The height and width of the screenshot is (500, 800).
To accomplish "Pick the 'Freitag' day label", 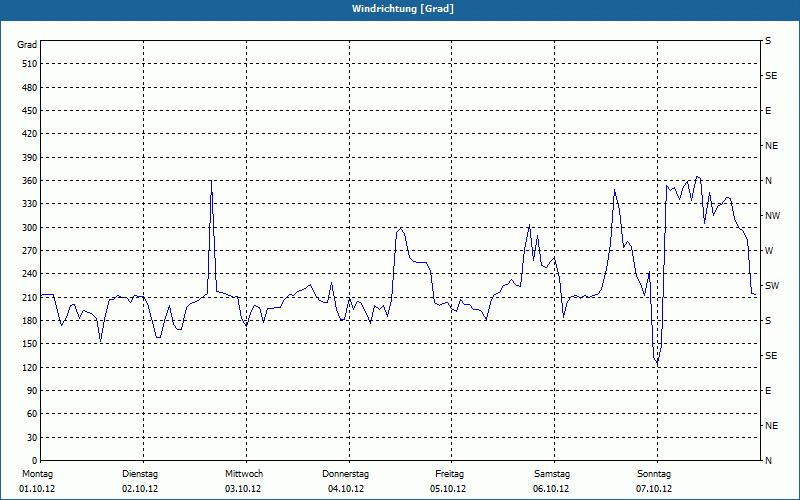I will pos(449,474).
